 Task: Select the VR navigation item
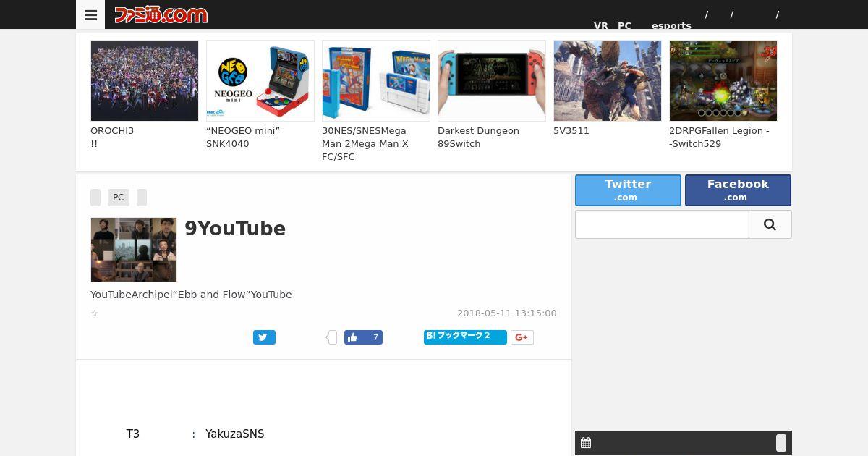[601, 25]
